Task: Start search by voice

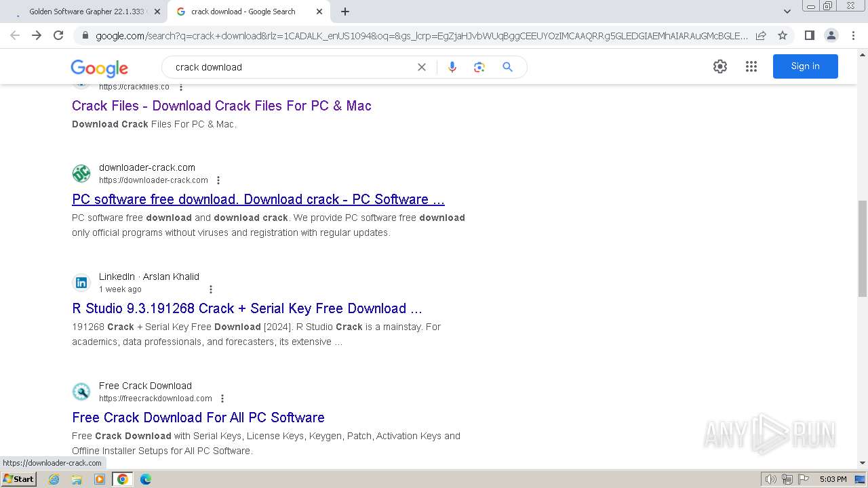Action: point(452,67)
